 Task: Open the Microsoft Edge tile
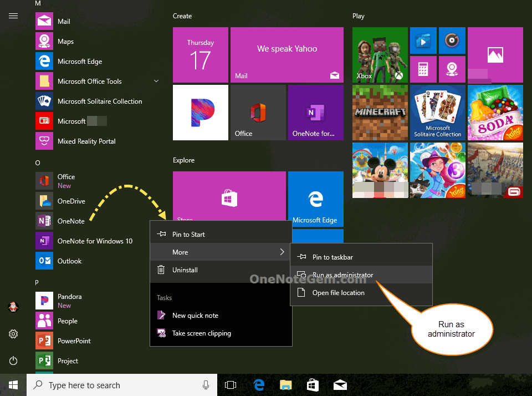(315, 199)
